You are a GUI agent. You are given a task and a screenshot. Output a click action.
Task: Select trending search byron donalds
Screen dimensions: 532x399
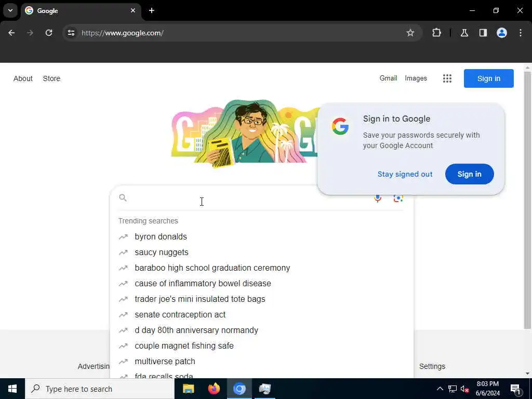[261, 236]
